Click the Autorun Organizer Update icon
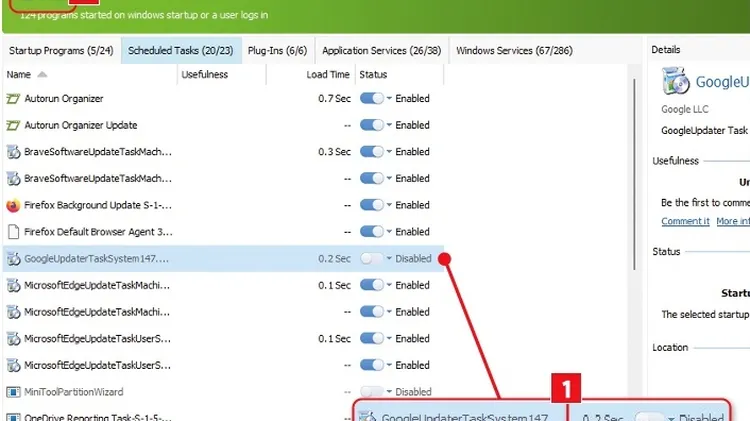 click(14, 126)
